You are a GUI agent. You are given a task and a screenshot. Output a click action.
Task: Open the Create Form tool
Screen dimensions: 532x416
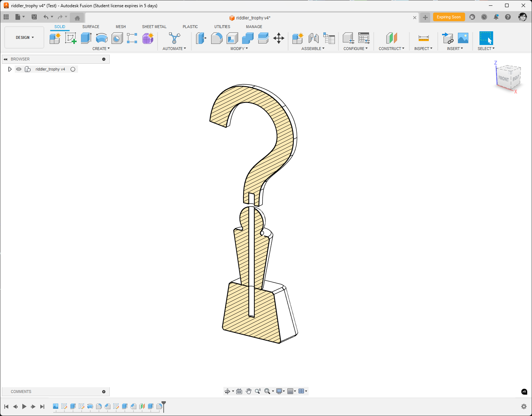pyautogui.click(x=148, y=38)
